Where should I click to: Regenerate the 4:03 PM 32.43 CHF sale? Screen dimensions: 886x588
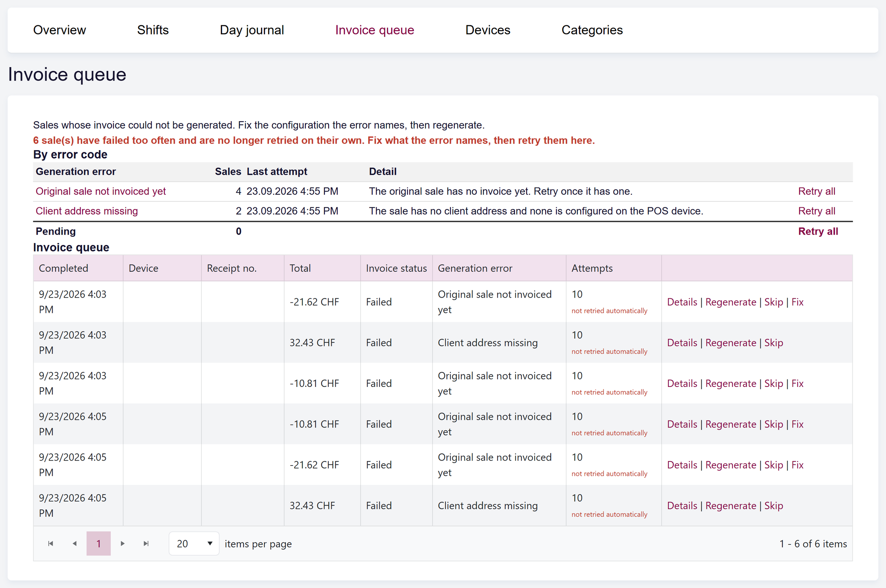coord(731,343)
